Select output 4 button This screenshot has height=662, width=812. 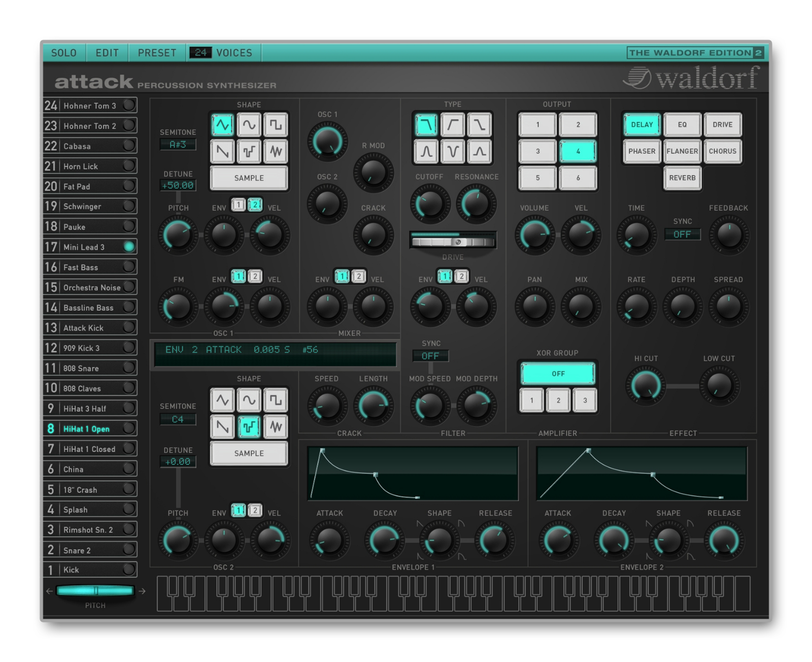point(578,151)
